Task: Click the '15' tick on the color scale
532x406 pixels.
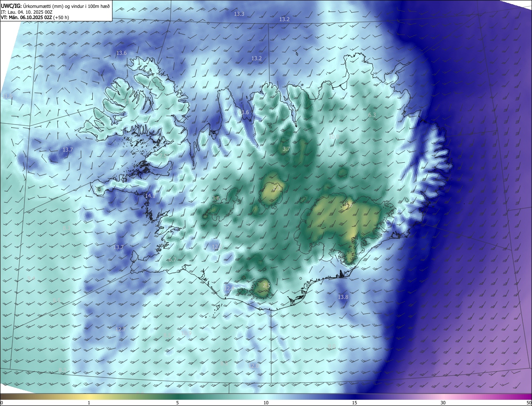Action: click(355, 403)
